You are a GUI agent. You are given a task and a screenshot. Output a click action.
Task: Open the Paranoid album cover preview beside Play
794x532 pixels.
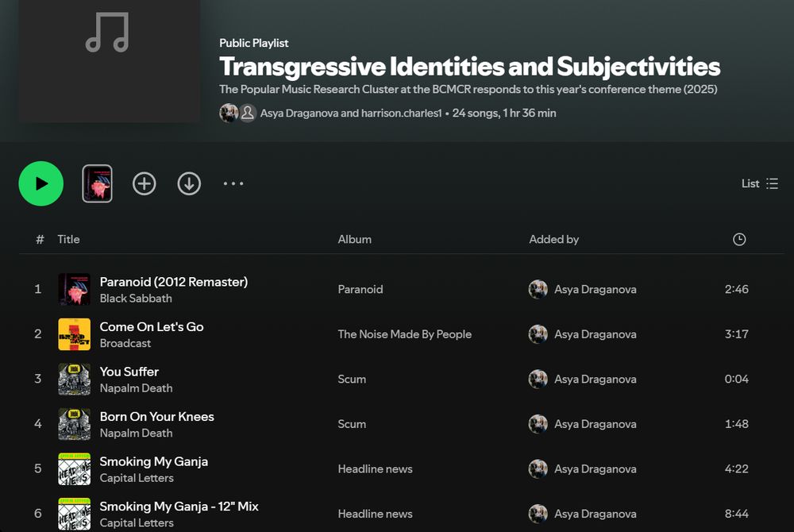click(x=97, y=183)
